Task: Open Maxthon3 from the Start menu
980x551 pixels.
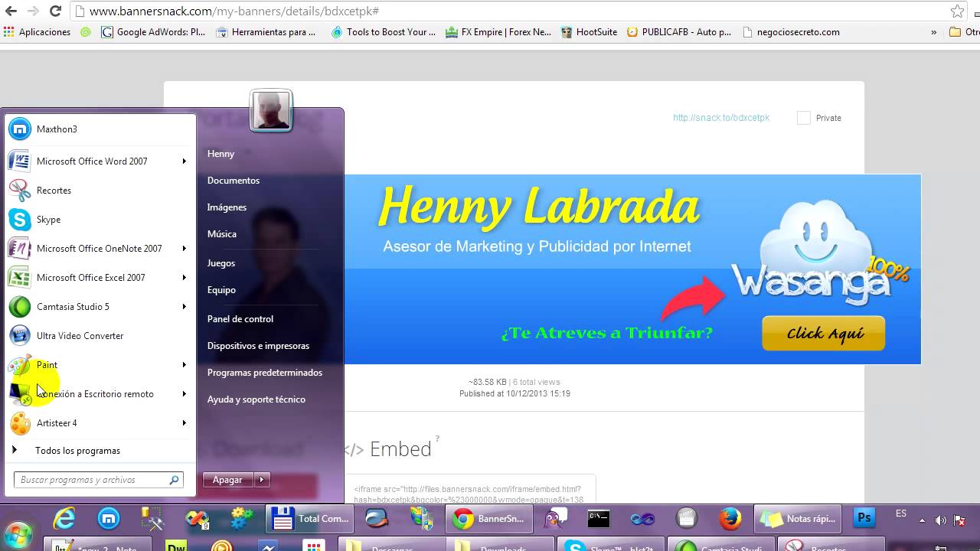Action: click(x=100, y=129)
